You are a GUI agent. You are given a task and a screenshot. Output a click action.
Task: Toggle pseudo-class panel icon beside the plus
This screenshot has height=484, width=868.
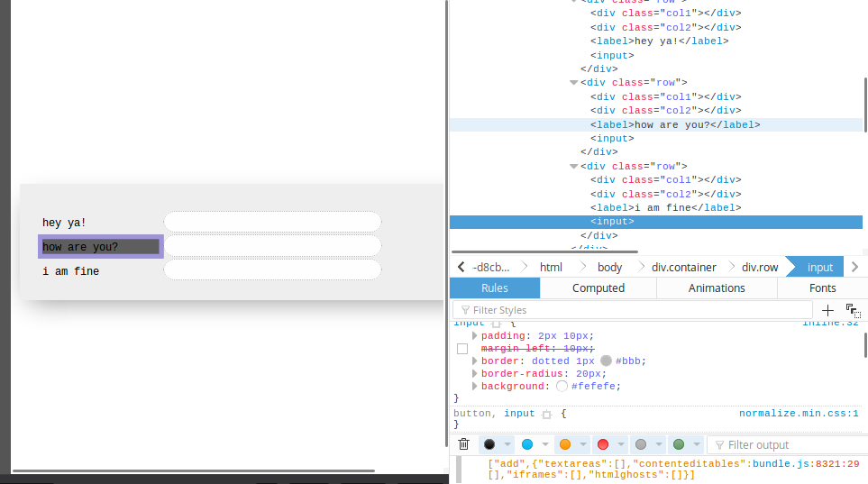[x=853, y=310]
